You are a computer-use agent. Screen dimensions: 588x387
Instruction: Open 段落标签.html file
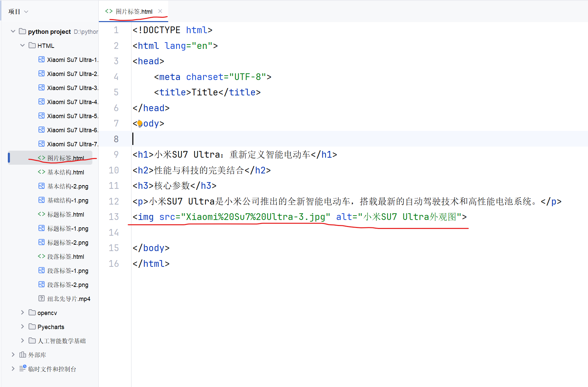coord(66,256)
